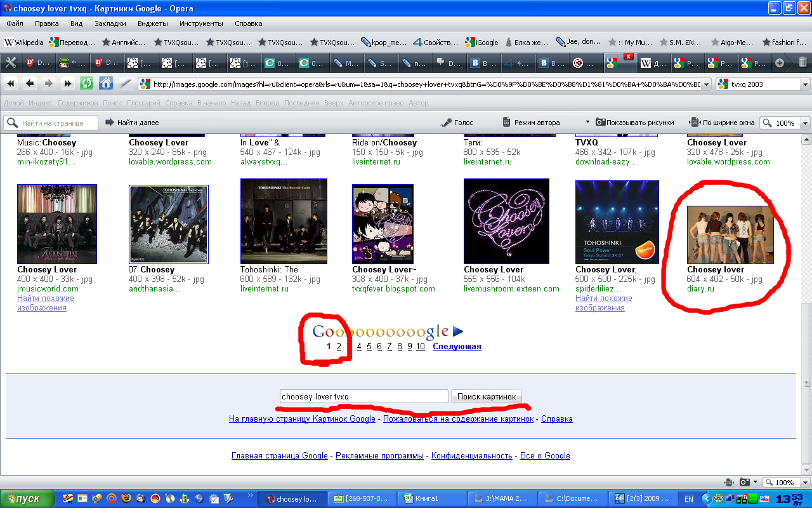This screenshot has width=812, height=508.
Task: Click Пожаловаться на содержание картинок link
Action: click(x=458, y=418)
